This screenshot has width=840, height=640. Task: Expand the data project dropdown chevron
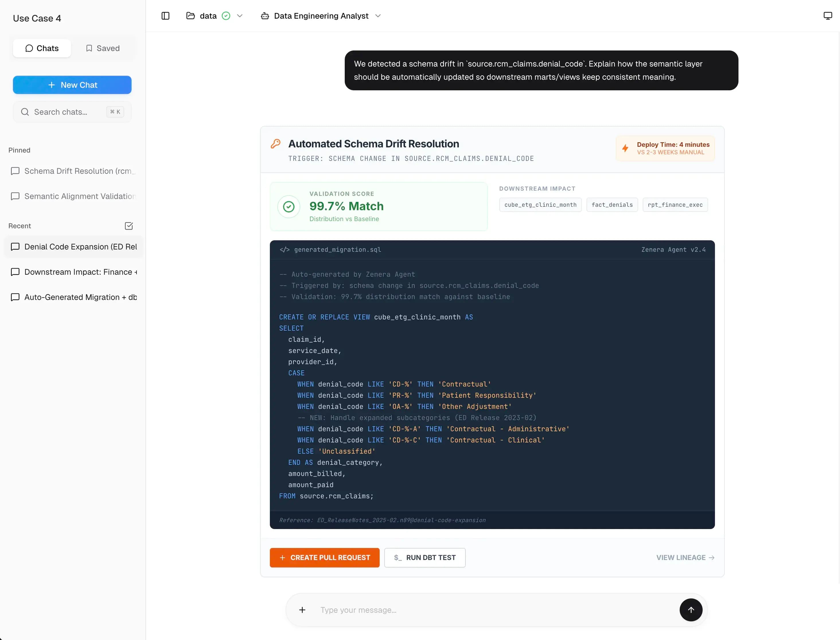click(240, 15)
